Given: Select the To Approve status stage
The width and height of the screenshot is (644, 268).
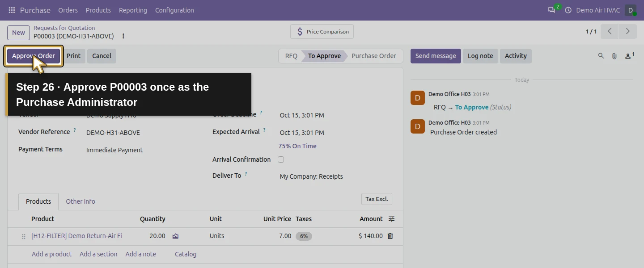Looking at the screenshot, I should tap(324, 56).
